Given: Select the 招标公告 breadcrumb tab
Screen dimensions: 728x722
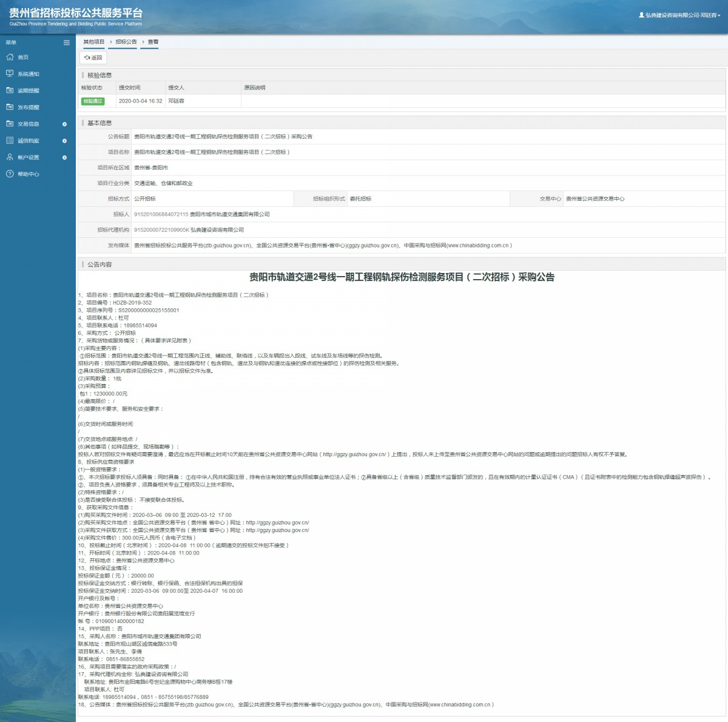Looking at the screenshot, I should point(126,42).
